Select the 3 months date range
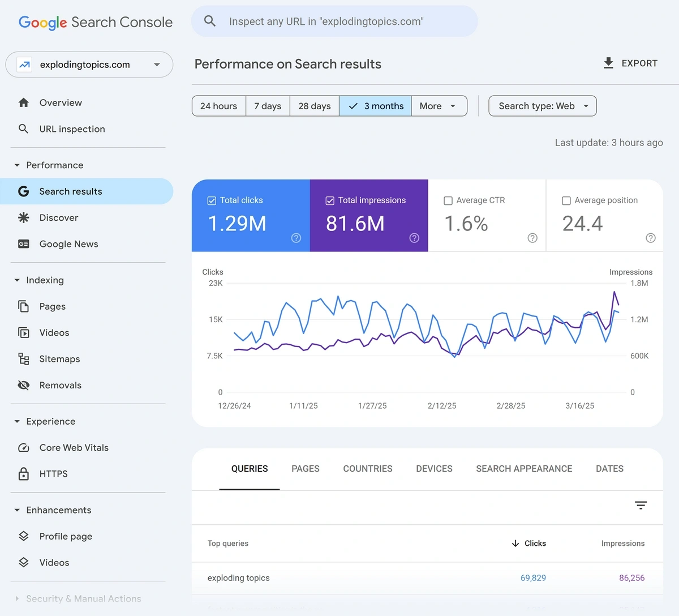 click(375, 106)
